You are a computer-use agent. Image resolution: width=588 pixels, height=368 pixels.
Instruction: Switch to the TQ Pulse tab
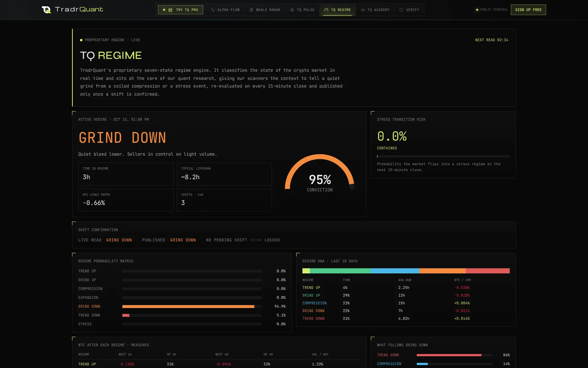click(x=302, y=10)
